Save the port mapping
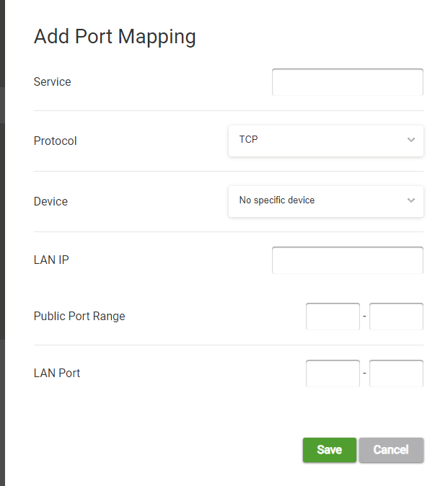448x486 pixels. 330,450
